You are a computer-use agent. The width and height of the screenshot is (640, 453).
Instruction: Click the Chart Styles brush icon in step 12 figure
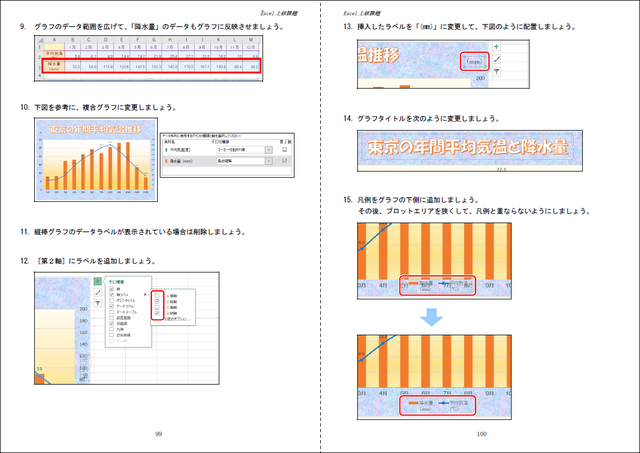[98, 292]
